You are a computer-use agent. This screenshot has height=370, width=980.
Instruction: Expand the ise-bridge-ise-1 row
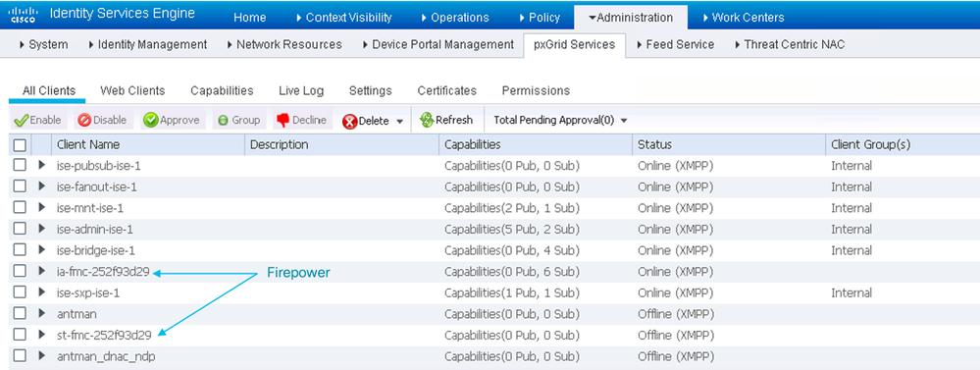click(42, 250)
